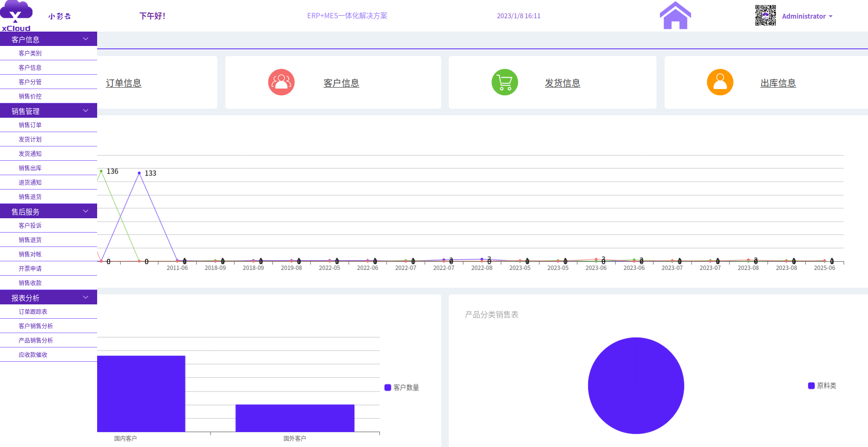Toggle 客户数量 legend swatch
The width and height of the screenshot is (868, 447).
388,388
